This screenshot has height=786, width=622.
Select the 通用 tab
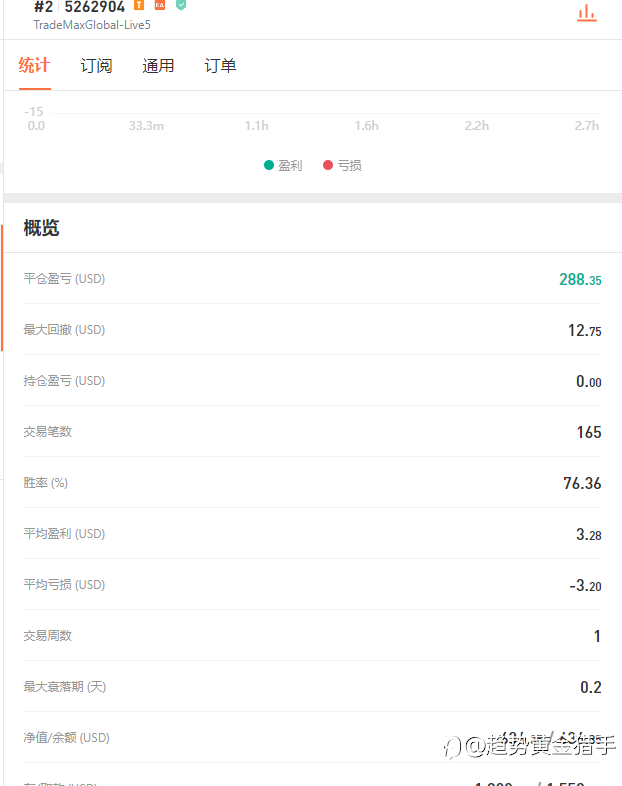(x=158, y=66)
